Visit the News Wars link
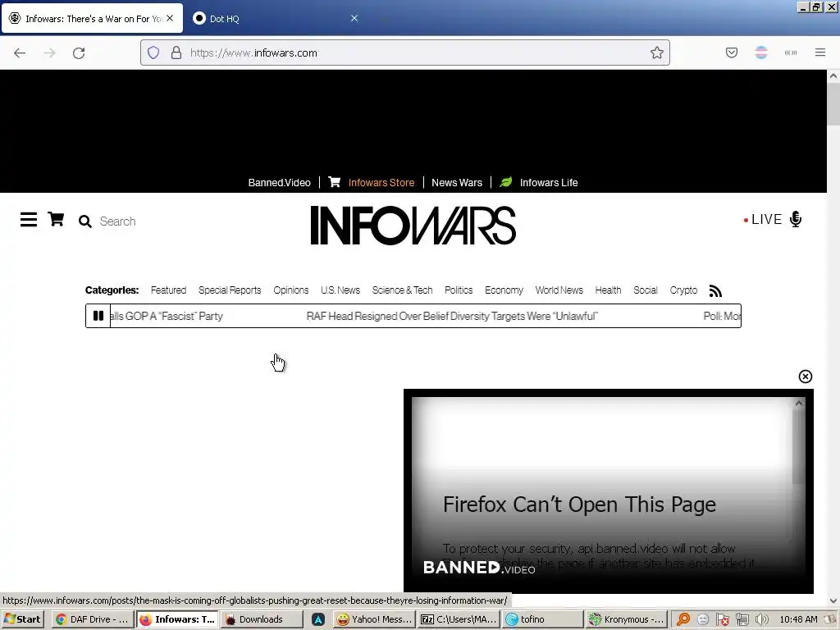The image size is (840, 630). 457,183
